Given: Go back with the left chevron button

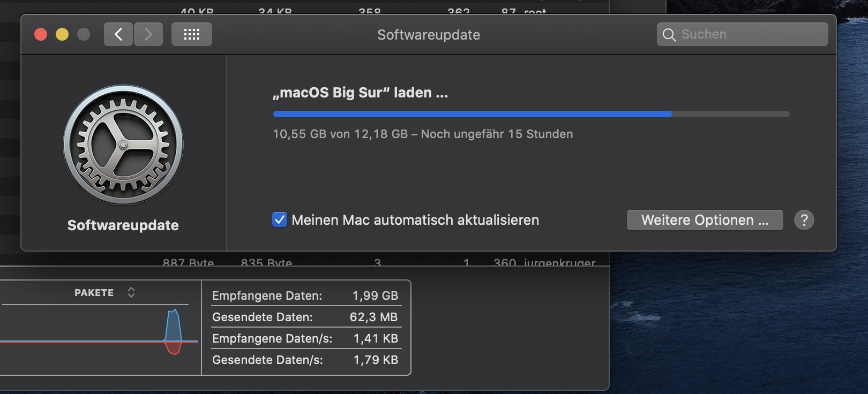Looking at the screenshot, I should click(118, 34).
